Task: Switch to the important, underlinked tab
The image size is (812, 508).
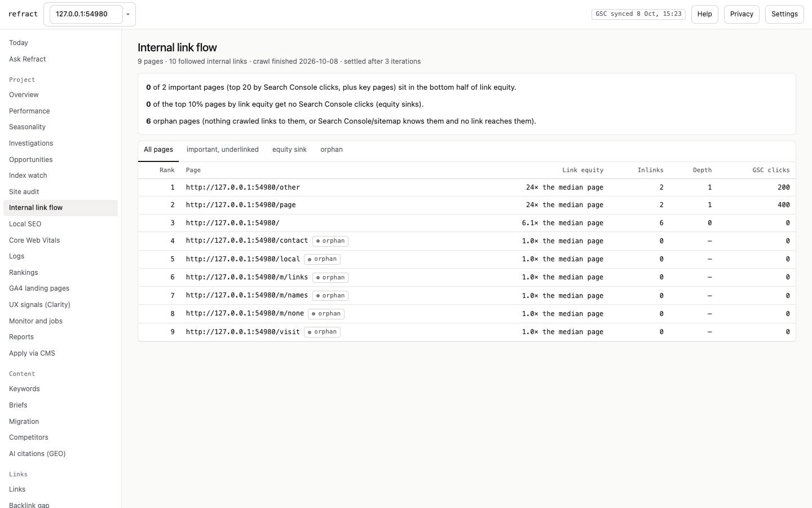Action: [223, 150]
